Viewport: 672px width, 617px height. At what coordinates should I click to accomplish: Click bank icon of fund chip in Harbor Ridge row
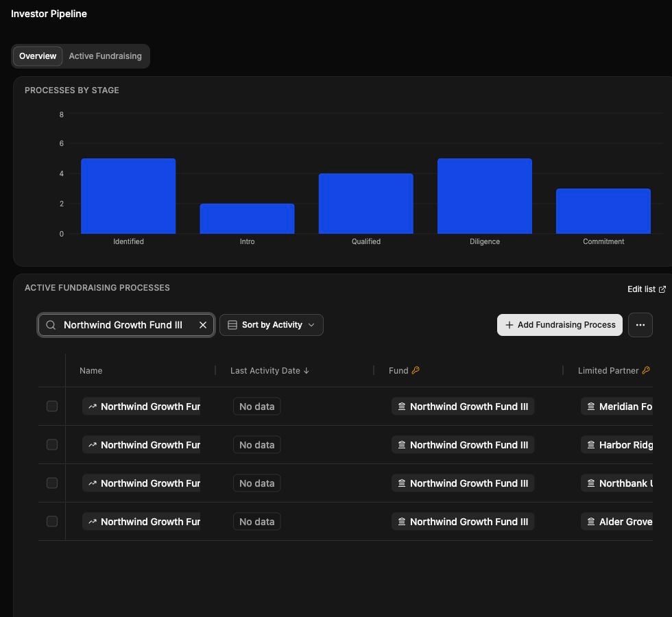[402, 445]
